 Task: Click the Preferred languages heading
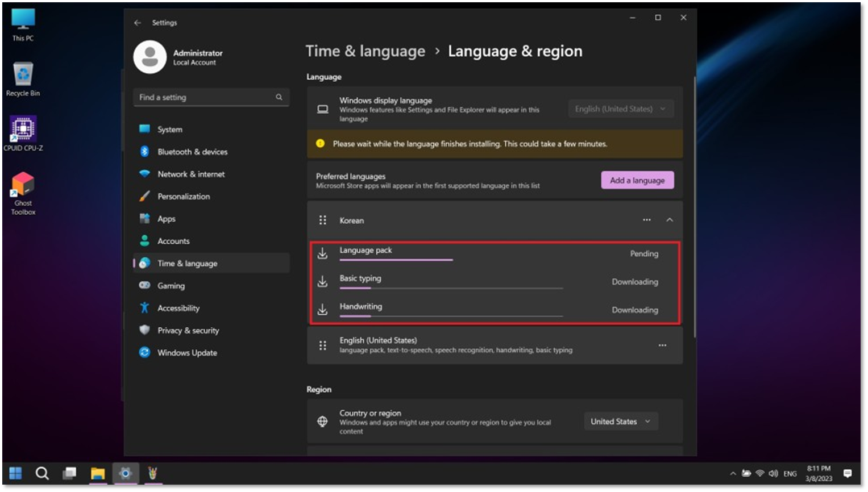tap(351, 176)
